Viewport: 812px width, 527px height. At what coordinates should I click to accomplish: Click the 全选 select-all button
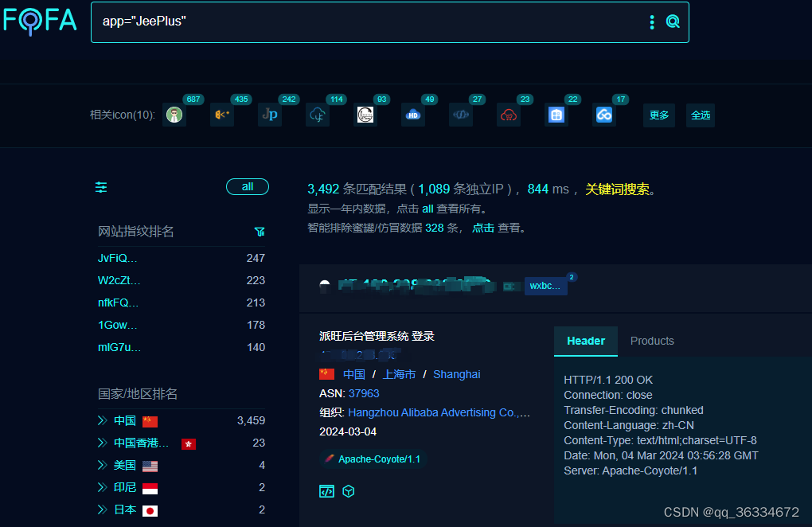pyautogui.click(x=701, y=115)
